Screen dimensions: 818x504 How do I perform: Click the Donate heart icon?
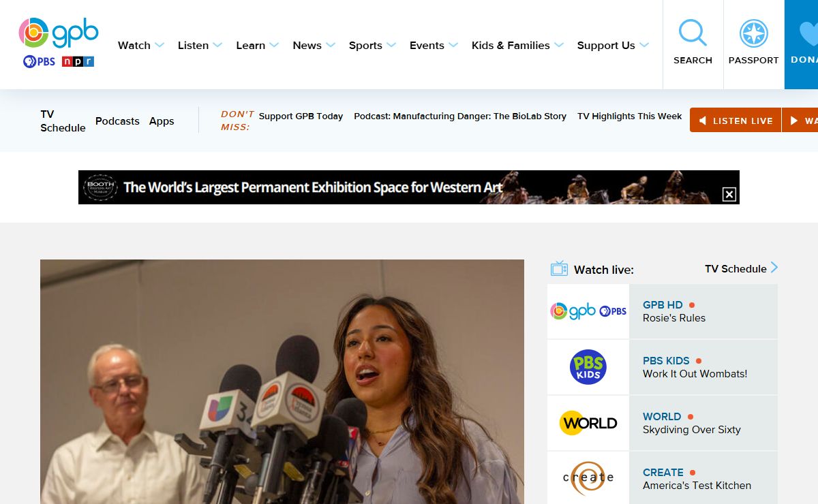pos(808,33)
